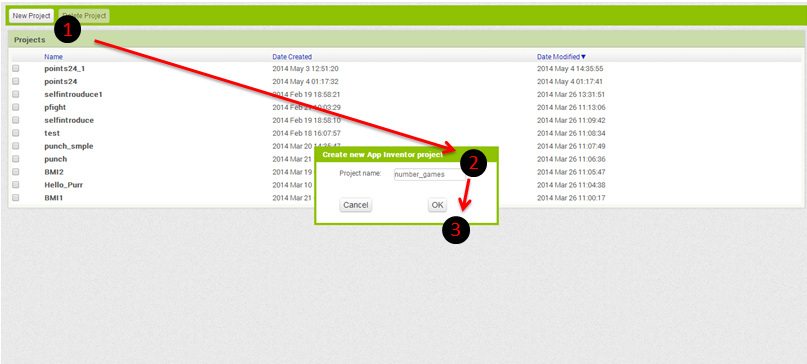Click modified date 2014 Mar 26 11:04:38
The height and width of the screenshot is (364, 807).
pyautogui.click(x=571, y=184)
